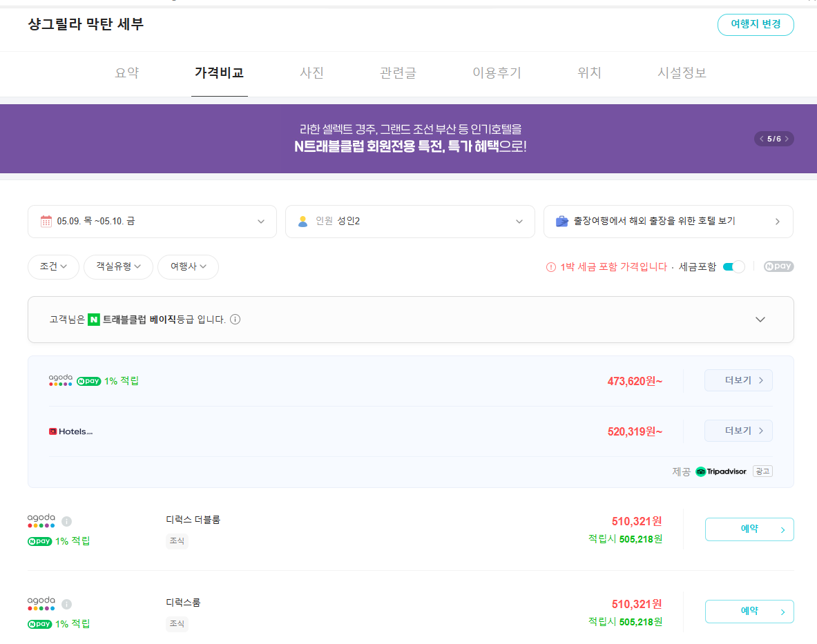The height and width of the screenshot is (644, 817).
Task: Open the date dropdown 05.09. 목 ~05.10. 금
Action: click(x=152, y=222)
